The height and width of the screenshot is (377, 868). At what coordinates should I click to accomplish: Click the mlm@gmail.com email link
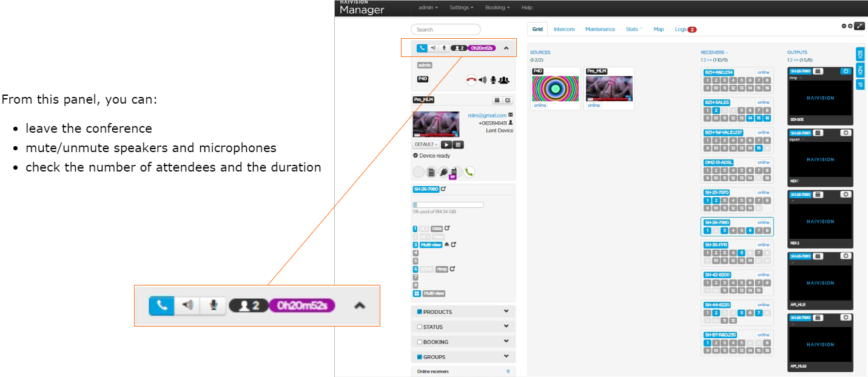click(x=486, y=115)
